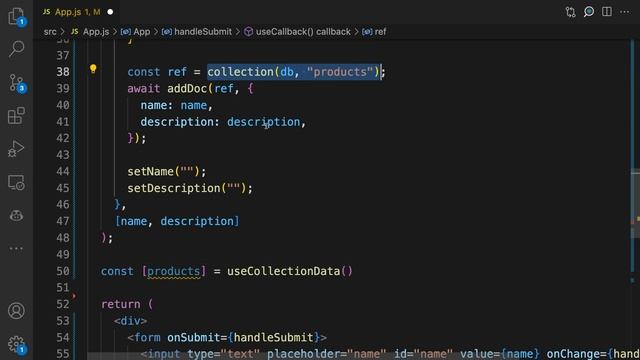Open the Copilot chat icon in sidebar

click(x=16, y=215)
